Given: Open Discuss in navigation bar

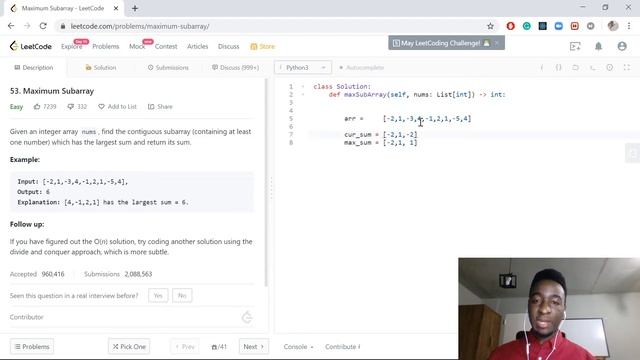Looking at the screenshot, I should [229, 46].
